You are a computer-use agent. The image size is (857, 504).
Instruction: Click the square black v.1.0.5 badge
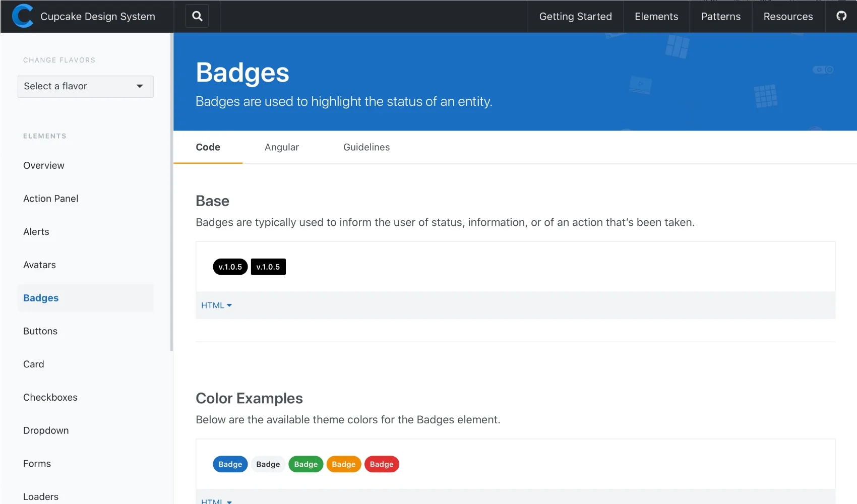click(268, 267)
